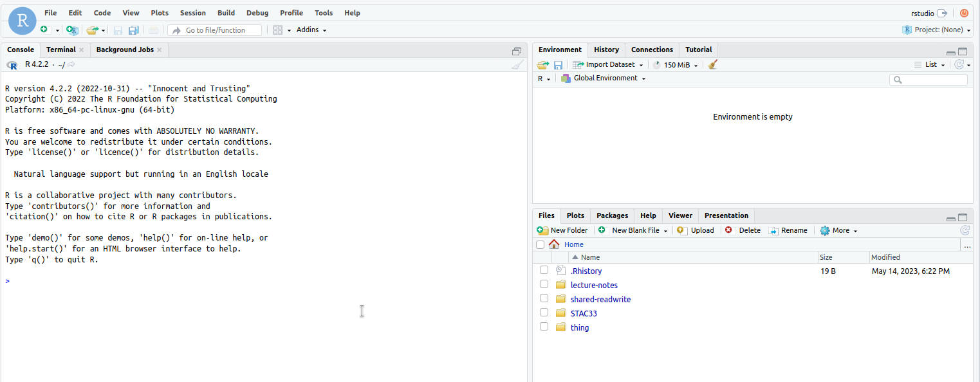Switch to the Packages tab

(x=612, y=215)
